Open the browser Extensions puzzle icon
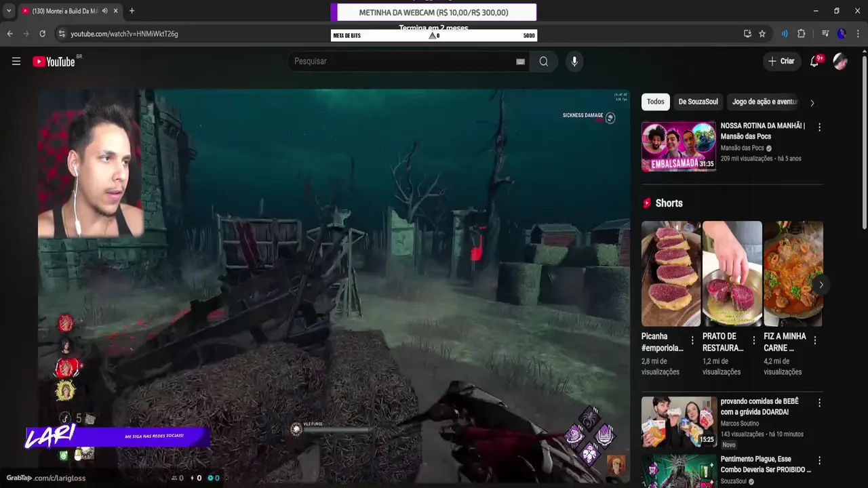The height and width of the screenshot is (488, 868). pos(802,33)
